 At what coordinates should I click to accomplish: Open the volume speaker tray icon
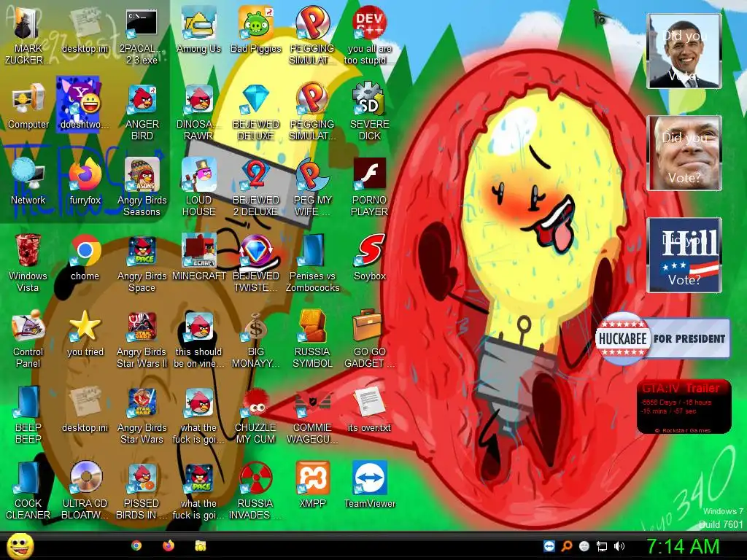tap(619, 546)
